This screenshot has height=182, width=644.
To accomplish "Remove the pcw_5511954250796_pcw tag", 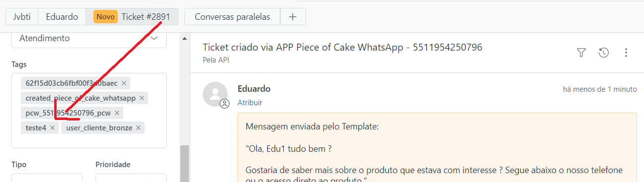I will click(117, 113).
